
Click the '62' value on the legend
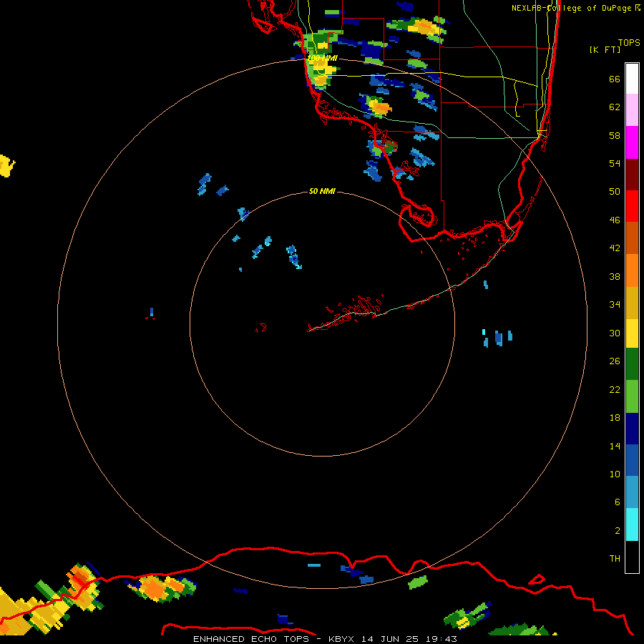615,107
